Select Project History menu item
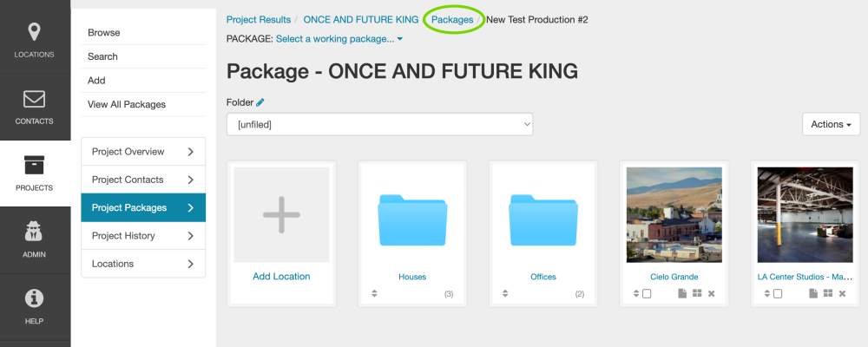The image size is (868, 347). point(143,236)
